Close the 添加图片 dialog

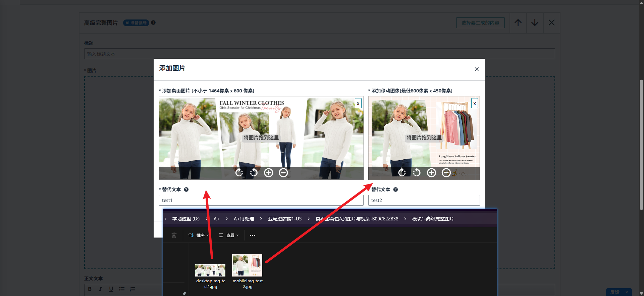(477, 69)
